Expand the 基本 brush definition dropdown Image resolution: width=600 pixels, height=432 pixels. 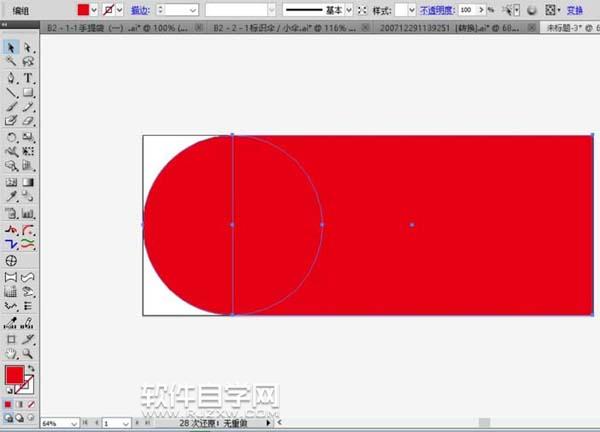coord(349,9)
